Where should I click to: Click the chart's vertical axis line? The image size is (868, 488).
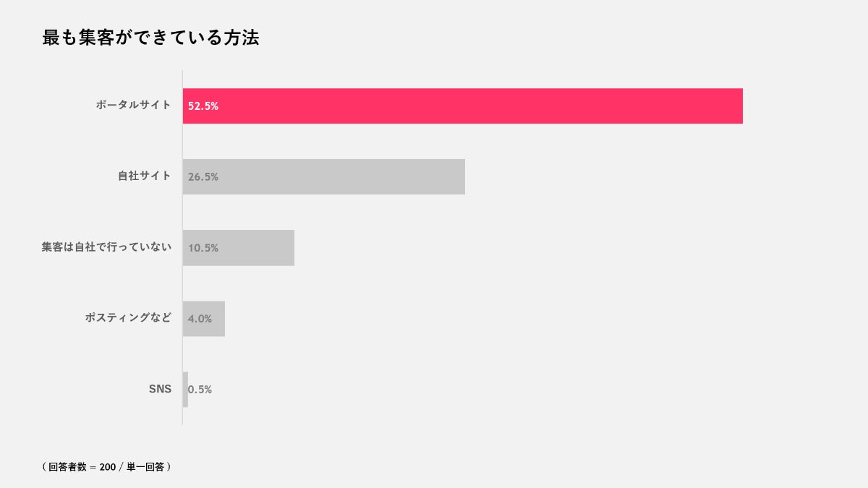[x=182, y=289]
